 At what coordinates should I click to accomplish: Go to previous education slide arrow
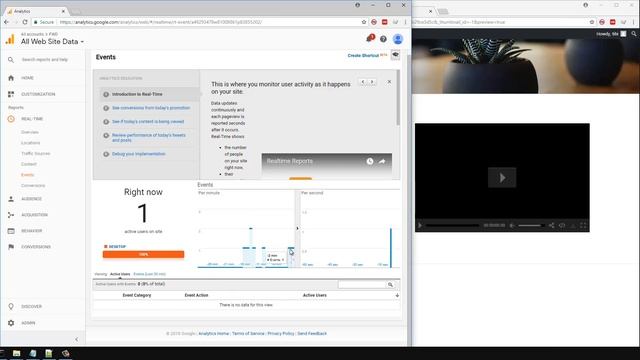362,82
